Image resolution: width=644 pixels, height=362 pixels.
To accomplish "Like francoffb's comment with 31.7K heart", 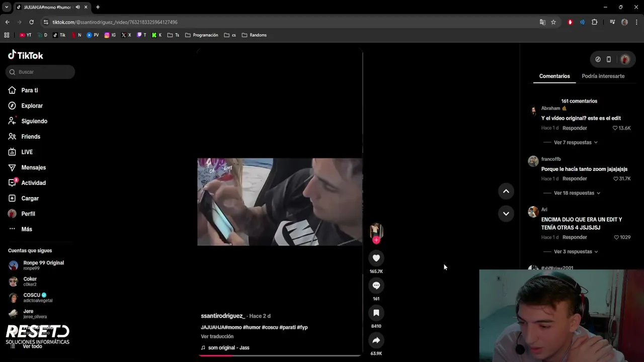I will [x=615, y=178].
